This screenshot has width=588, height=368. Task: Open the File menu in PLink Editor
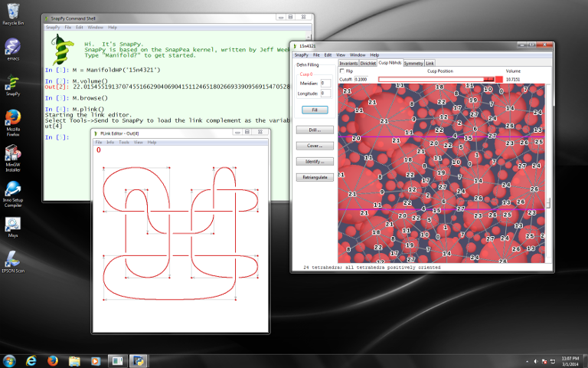tap(99, 143)
